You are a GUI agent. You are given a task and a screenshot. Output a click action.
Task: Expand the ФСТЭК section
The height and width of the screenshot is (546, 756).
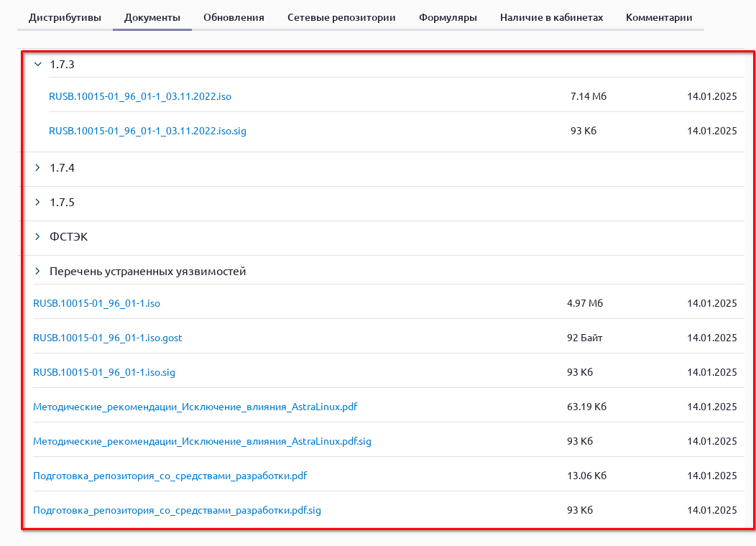click(x=38, y=237)
